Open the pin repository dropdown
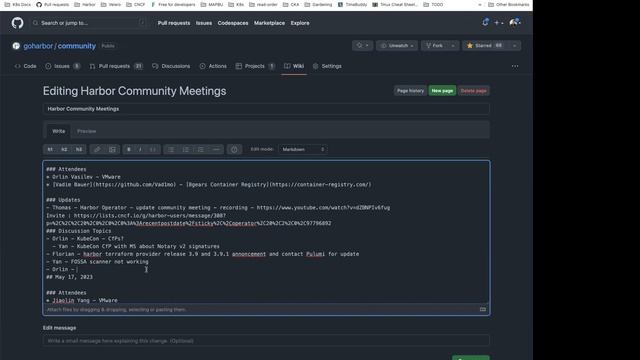The height and width of the screenshot is (360, 640). pyautogui.click(x=362, y=46)
